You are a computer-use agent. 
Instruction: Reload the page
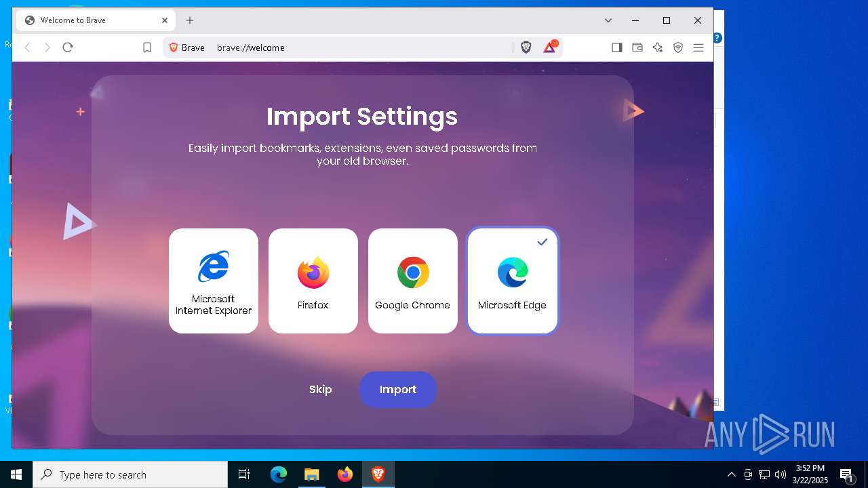pyautogui.click(x=68, y=47)
